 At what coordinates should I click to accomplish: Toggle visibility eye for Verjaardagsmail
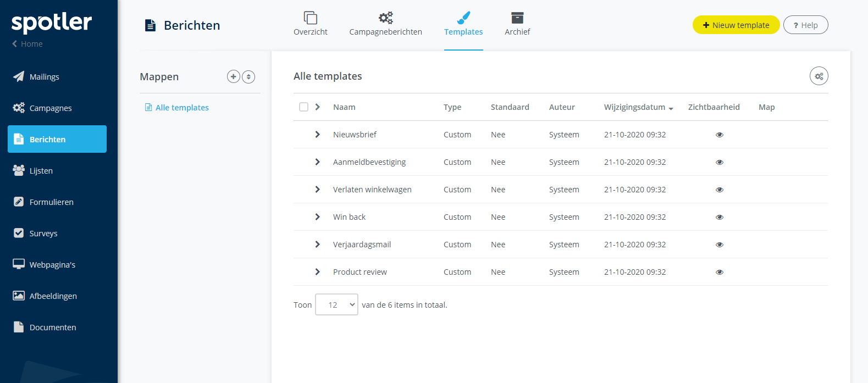tap(720, 245)
